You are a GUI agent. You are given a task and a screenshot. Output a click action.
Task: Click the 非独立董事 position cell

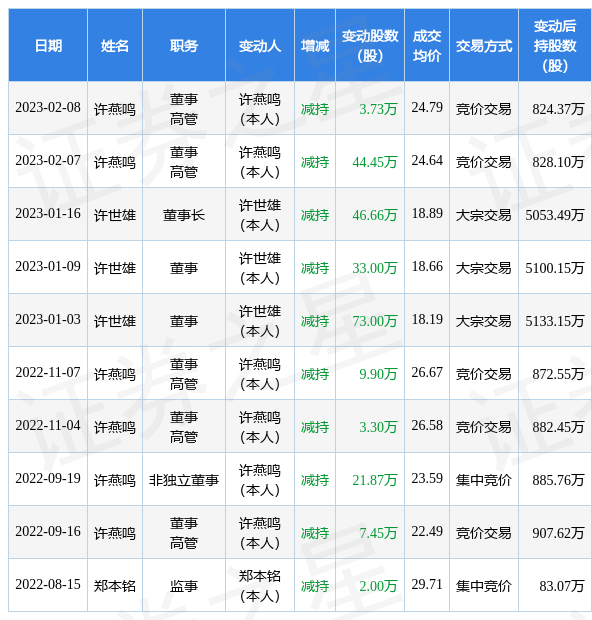(x=184, y=480)
